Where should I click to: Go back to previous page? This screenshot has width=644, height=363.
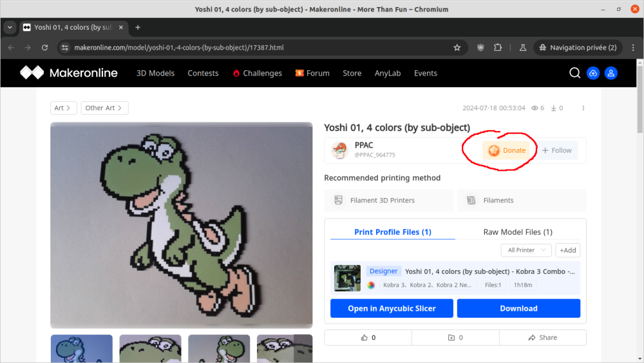click(x=11, y=48)
